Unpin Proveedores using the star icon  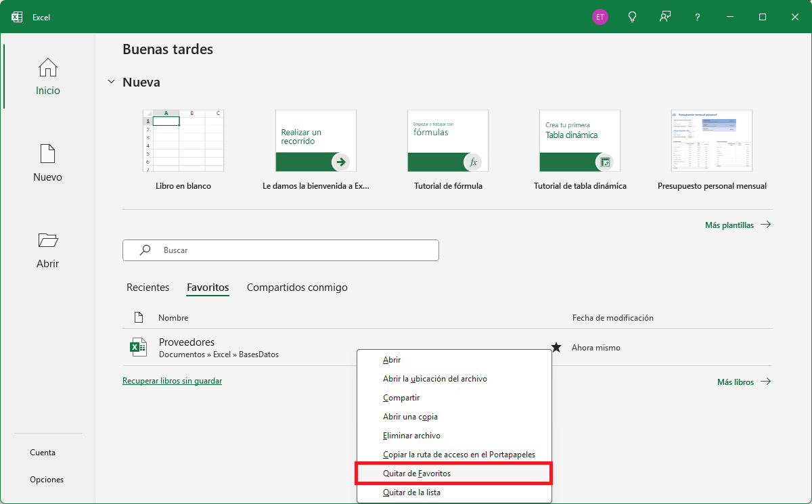point(556,347)
